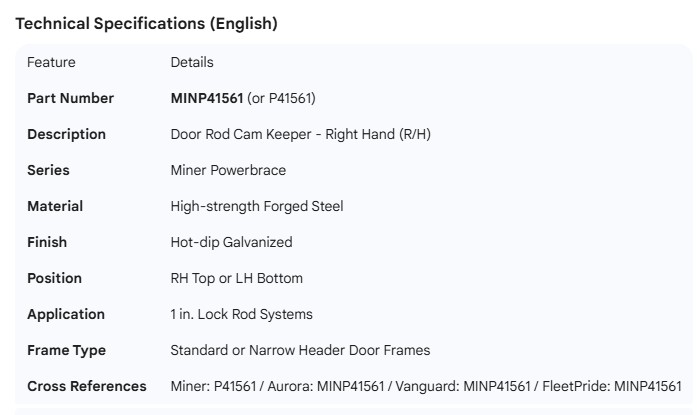The image size is (697, 415).
Task: Click the Details column header
Action: tap(192, 62)
